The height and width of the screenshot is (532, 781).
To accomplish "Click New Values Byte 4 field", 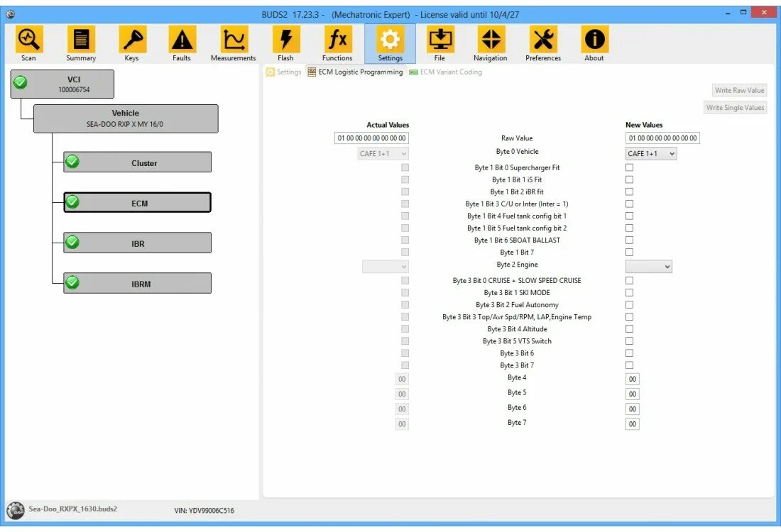I will tap(632, 379).
